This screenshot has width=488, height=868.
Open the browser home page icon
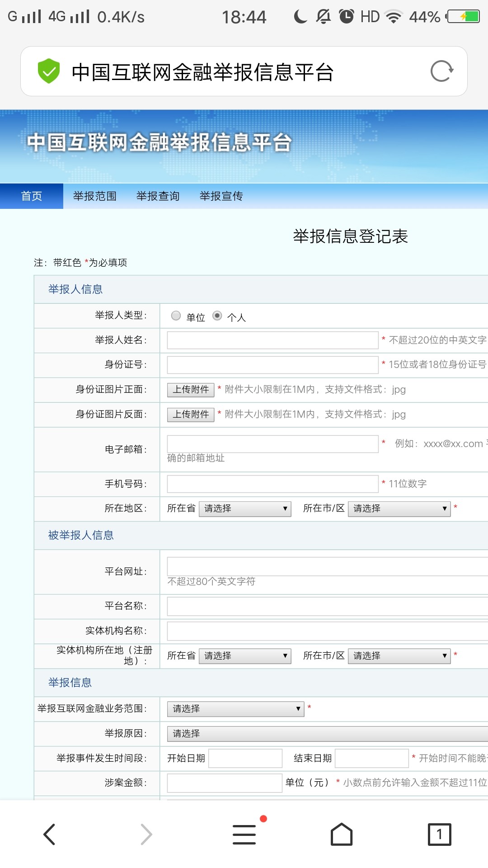coord(342,834)
